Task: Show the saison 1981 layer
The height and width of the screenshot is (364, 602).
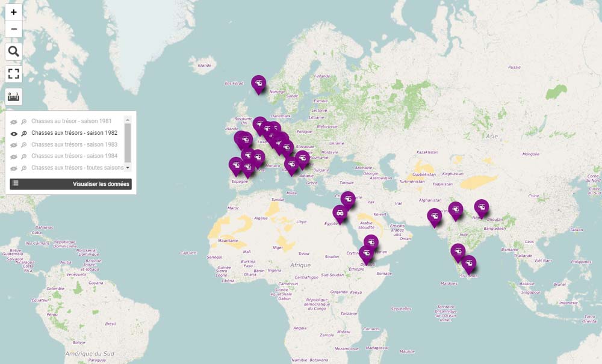Action: pos(14,122)
